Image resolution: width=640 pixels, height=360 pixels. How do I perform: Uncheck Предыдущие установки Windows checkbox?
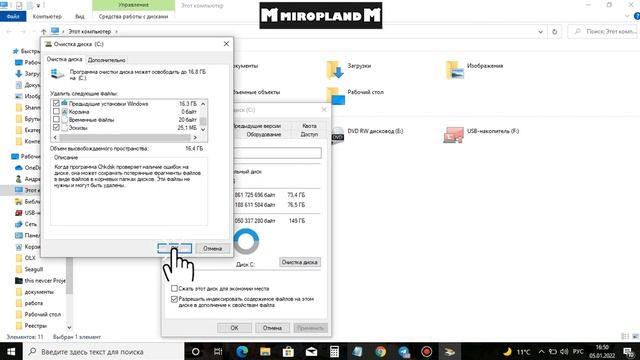56,104
